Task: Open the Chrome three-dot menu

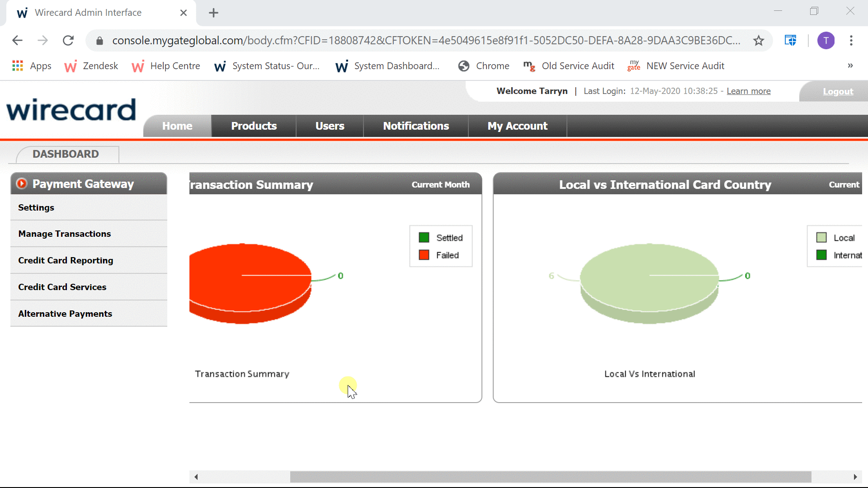Action: pyautogui.click(x=851, y=41)
